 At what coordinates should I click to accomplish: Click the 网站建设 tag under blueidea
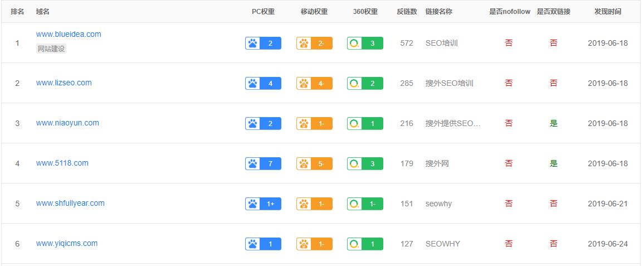(x=51, y=49)
